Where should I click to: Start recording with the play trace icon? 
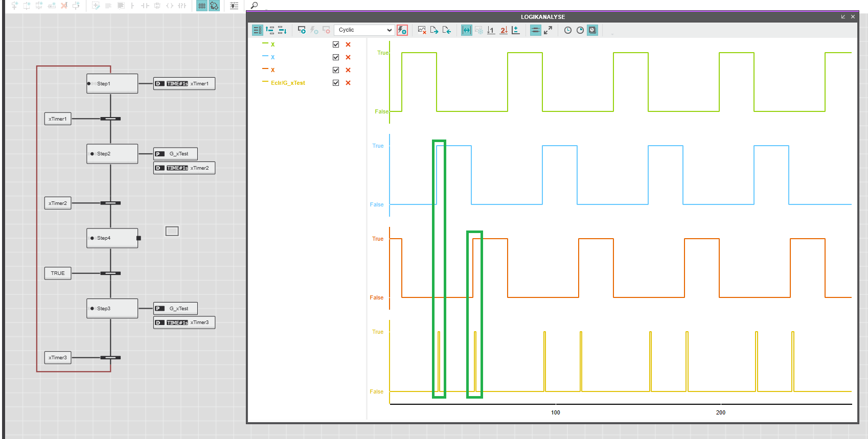tap(302, 30)
